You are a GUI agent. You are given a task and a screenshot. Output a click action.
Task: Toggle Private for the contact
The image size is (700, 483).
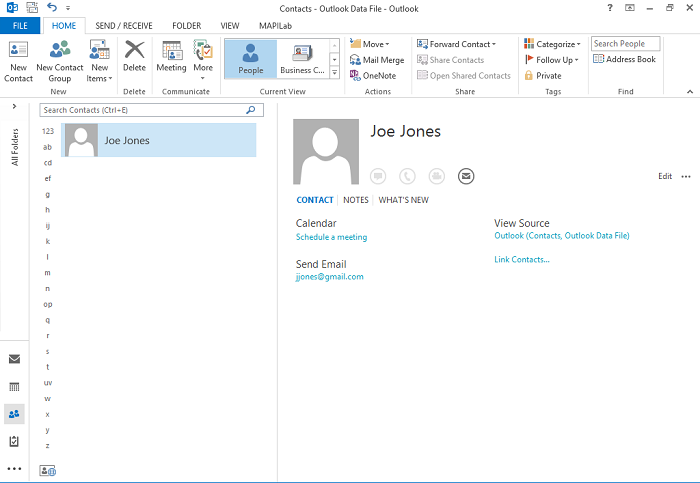(x=542, y=75)
